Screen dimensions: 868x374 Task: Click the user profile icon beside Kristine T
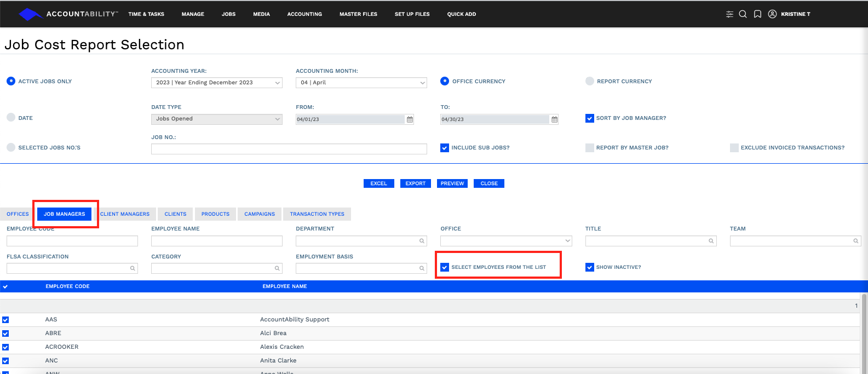tap(772, 14)
